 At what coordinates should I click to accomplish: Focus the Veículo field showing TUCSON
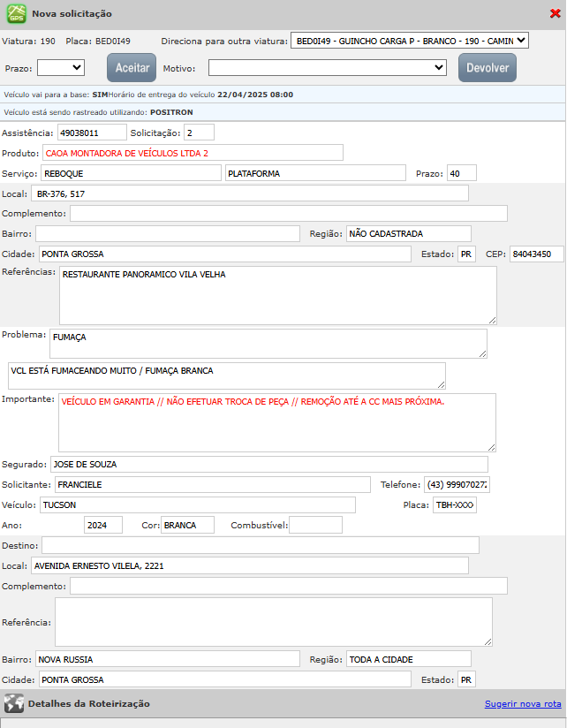coord(197,504)
